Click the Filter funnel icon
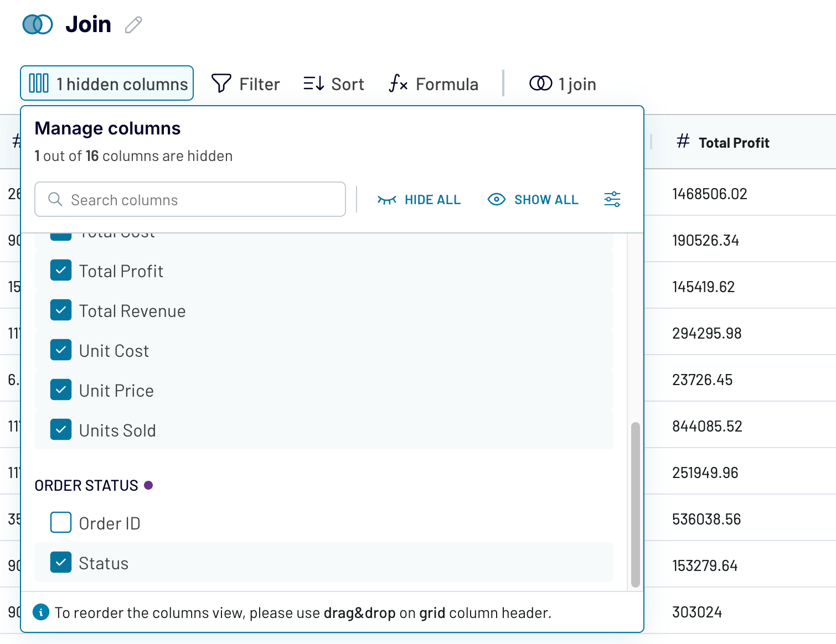Screen dimensions: 836x644 pos(221,84)
